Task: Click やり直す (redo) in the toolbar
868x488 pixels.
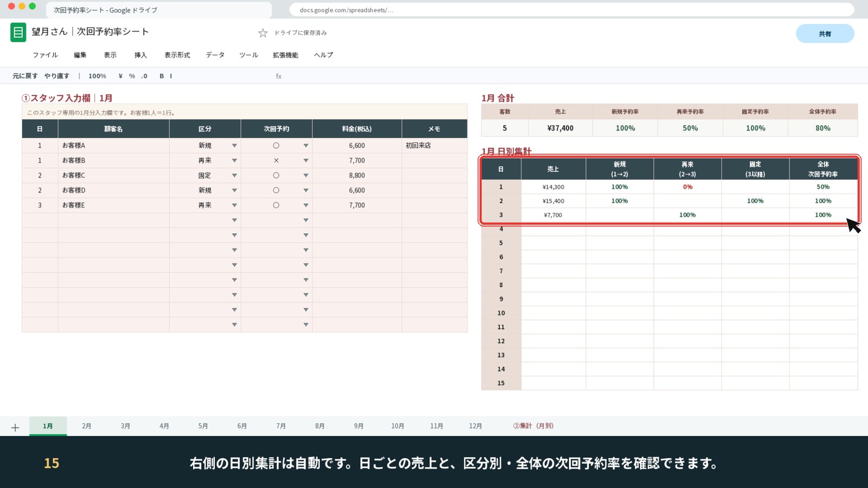Action: coord(57,76)
